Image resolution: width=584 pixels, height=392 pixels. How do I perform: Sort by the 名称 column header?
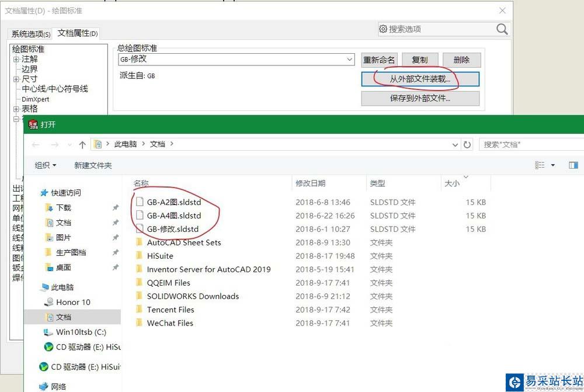click(141, 183)
